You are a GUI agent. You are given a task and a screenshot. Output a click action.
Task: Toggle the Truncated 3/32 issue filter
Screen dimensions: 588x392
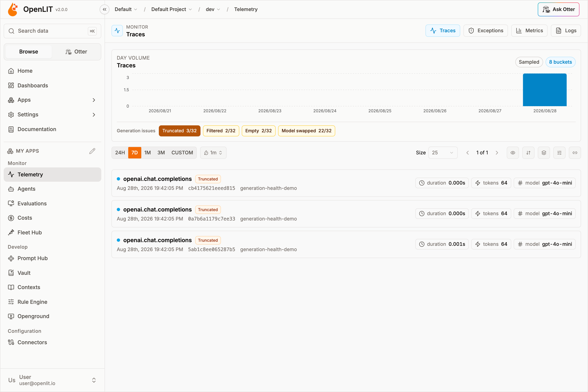pos(179,131)
